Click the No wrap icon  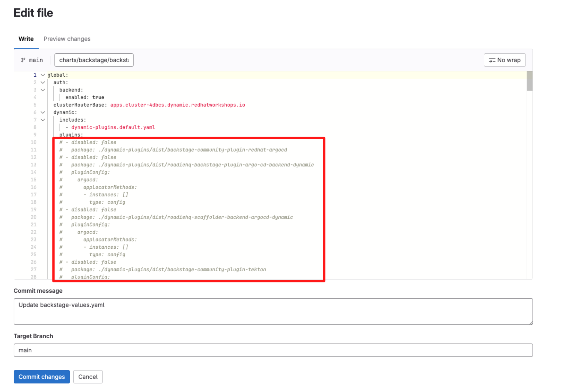[x=492, y=60]
